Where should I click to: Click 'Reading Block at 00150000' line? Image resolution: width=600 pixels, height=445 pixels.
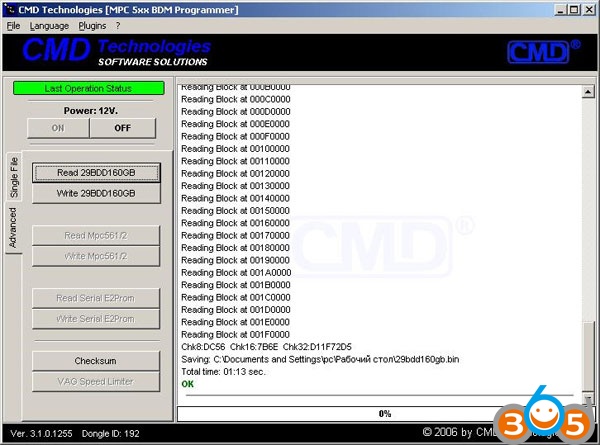(235, 211)
